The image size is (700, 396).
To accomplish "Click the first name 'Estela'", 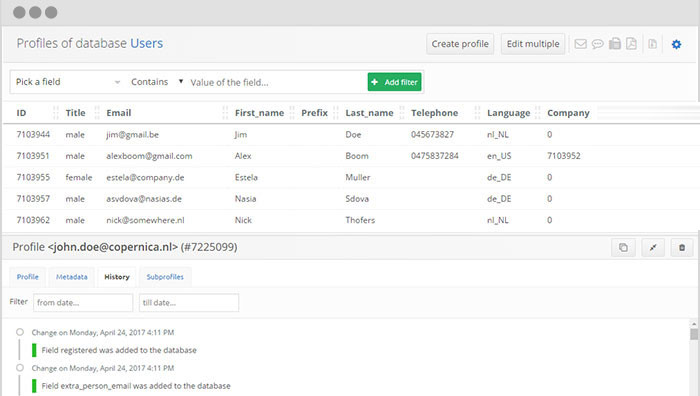I will [246, 177].
